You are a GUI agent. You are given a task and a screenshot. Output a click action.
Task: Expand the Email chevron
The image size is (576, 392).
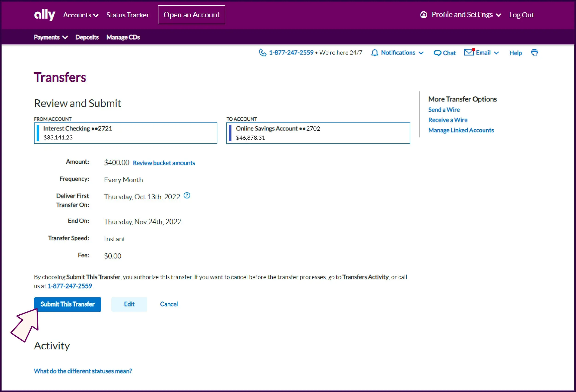[497, 53]
